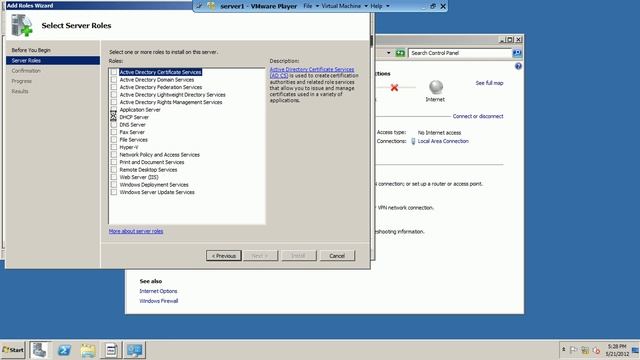Select the Results wizard step
640x360 pixels.
point(20,91)
